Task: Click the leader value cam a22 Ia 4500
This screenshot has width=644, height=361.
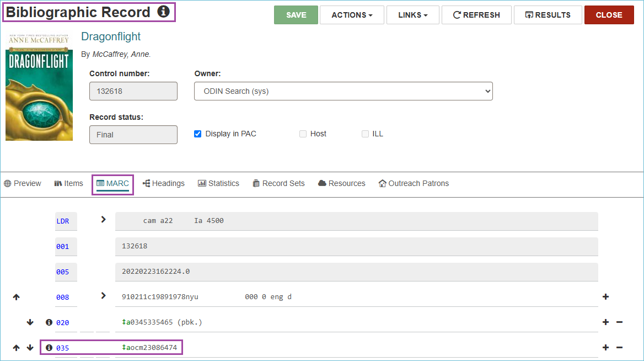Action: click(x=357, y=221)
